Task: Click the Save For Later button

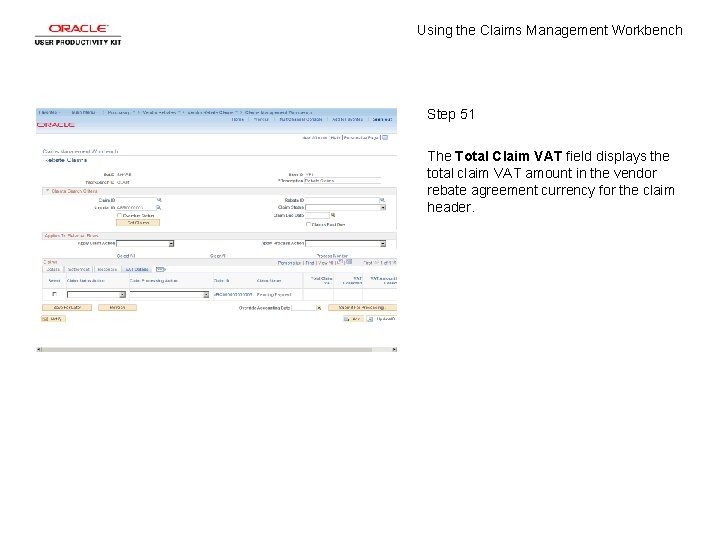Action: point(67,308)
